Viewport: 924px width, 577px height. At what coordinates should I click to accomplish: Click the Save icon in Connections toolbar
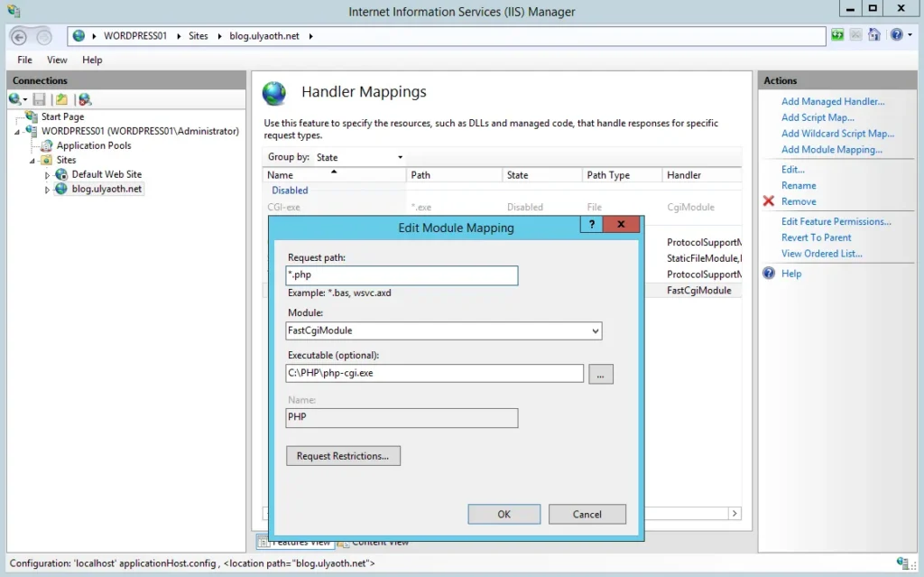pos(39,99)
